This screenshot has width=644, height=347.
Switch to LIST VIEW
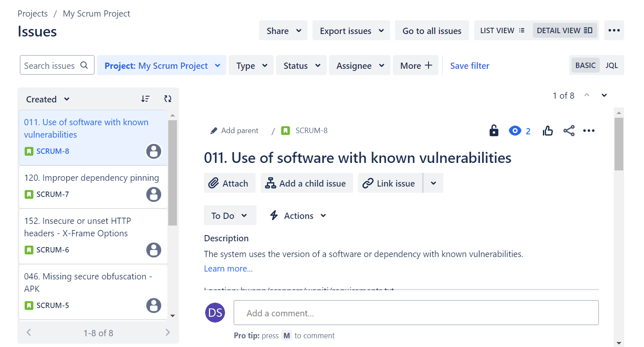[x=502, y=30]
